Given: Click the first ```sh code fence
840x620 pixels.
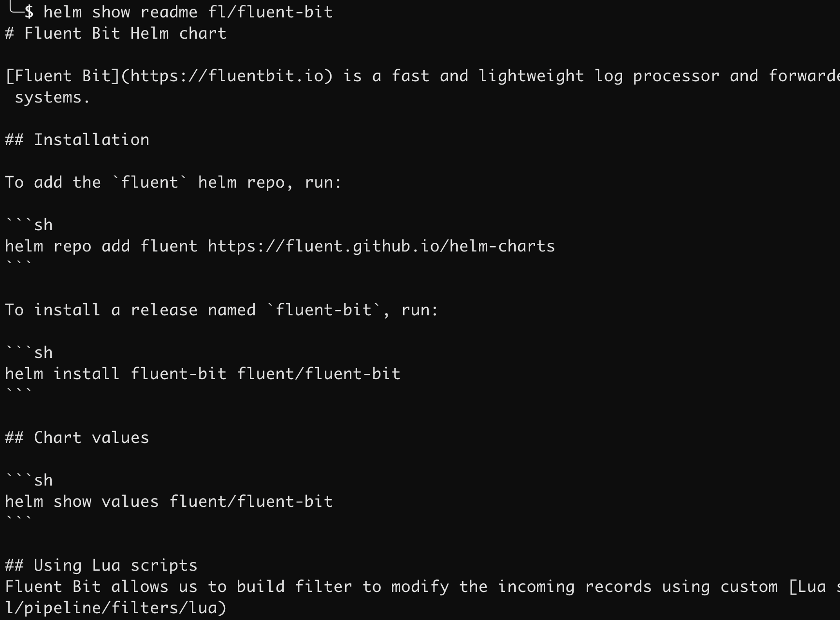Looking at the screenshot, I should [x=29, y=225].
